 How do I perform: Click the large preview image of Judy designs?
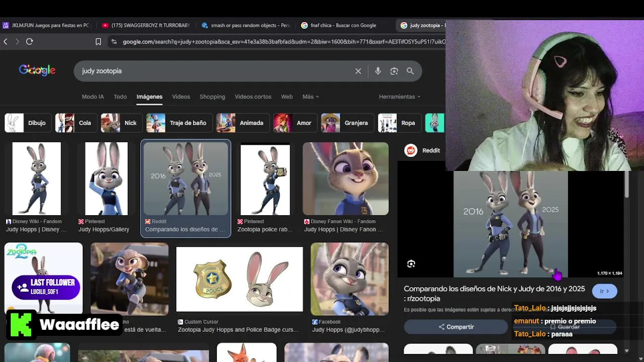511,224
